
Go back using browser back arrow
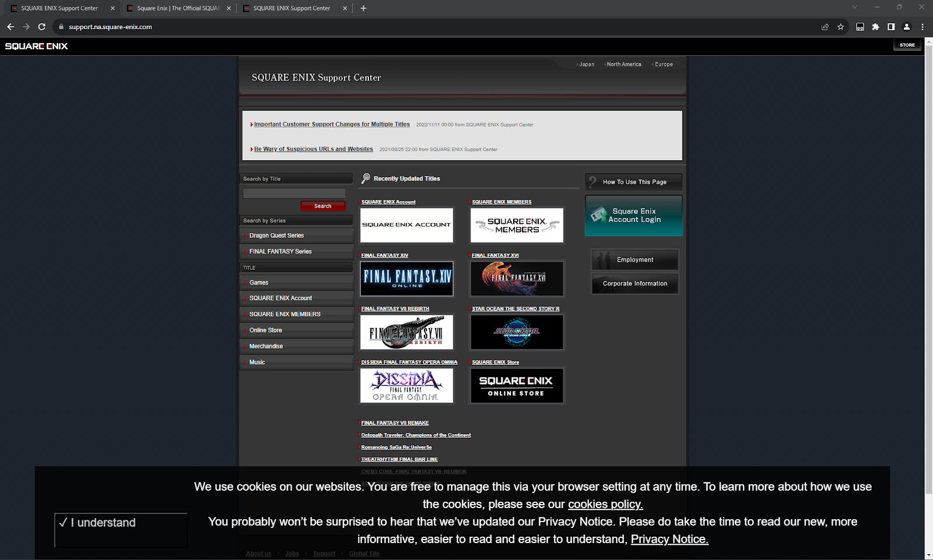tap(10, 27)
